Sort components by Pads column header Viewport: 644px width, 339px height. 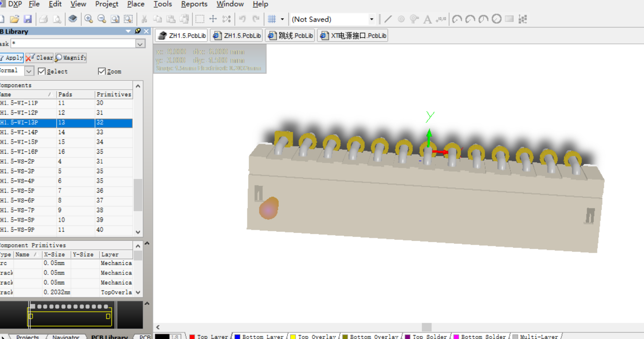click(76, 94)
